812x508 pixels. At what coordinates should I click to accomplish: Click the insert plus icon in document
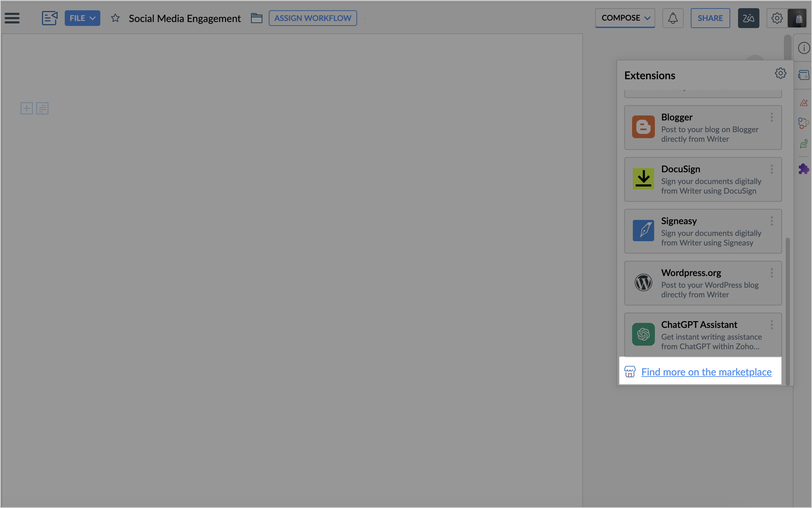coord(27,108)
